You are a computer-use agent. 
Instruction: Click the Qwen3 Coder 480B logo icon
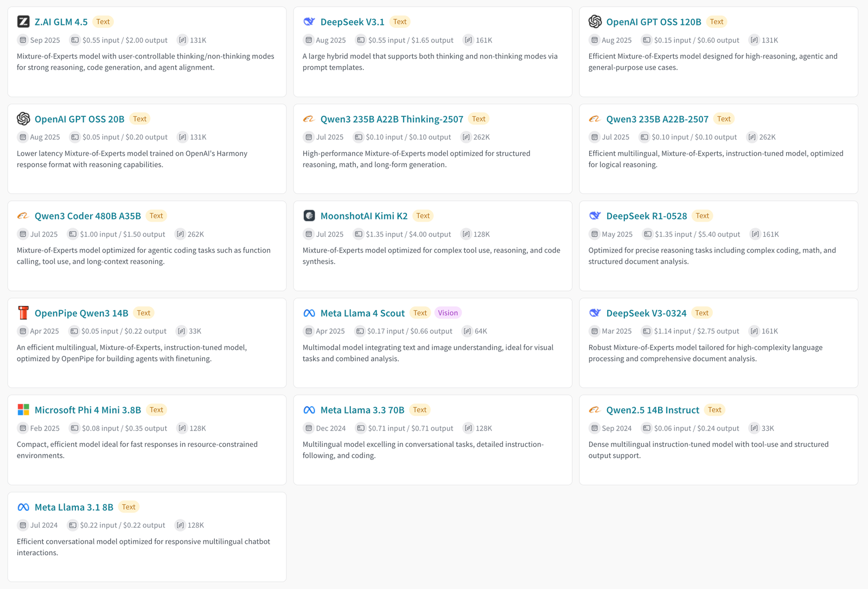(x=23, y=216)
